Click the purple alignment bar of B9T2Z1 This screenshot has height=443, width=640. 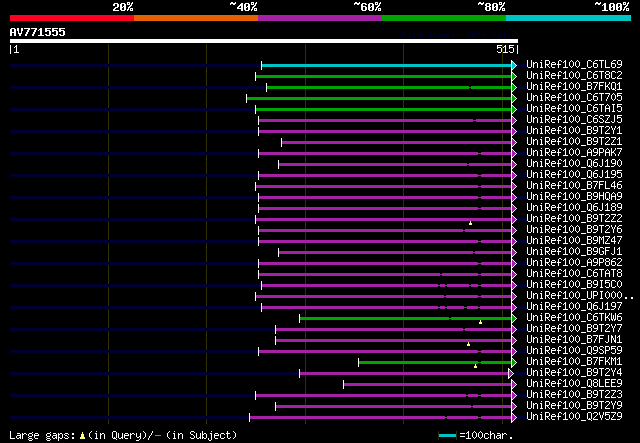[397, 142]
